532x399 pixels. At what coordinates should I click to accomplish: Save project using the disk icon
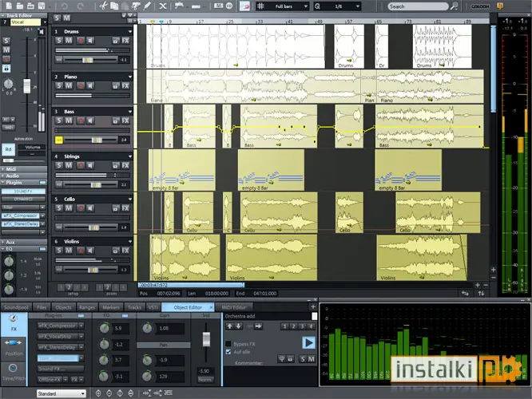point(42,6)
